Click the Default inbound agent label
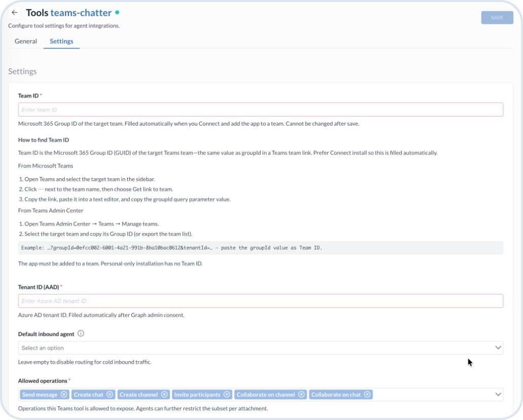The width and height of the screenshot is (523, 420). [x=46, y=334]
